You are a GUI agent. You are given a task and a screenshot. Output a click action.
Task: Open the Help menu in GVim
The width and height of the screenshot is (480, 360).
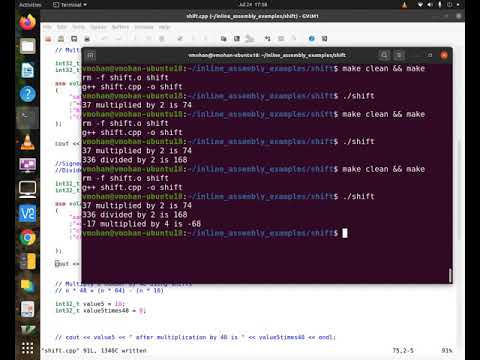click(164, 27)
